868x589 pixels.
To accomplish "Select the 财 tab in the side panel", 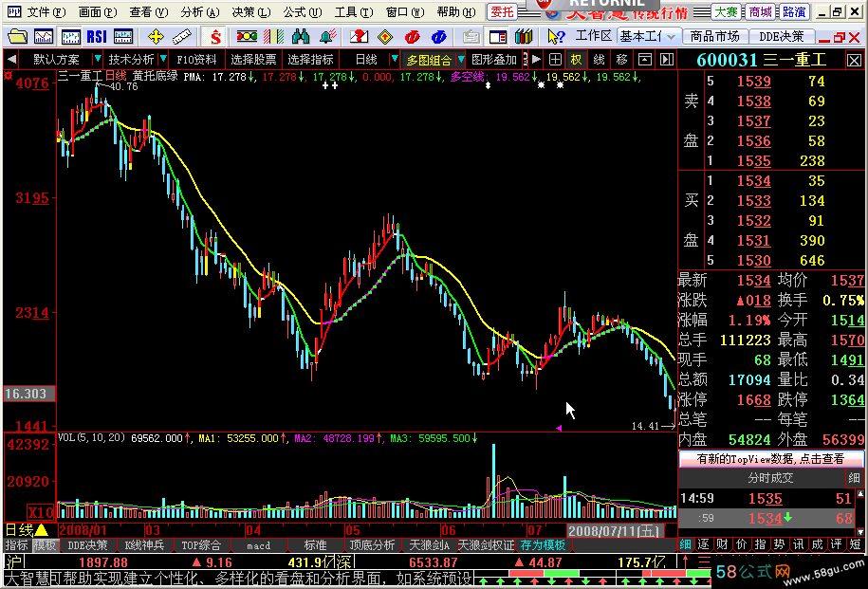I will (x=723, y=544).
